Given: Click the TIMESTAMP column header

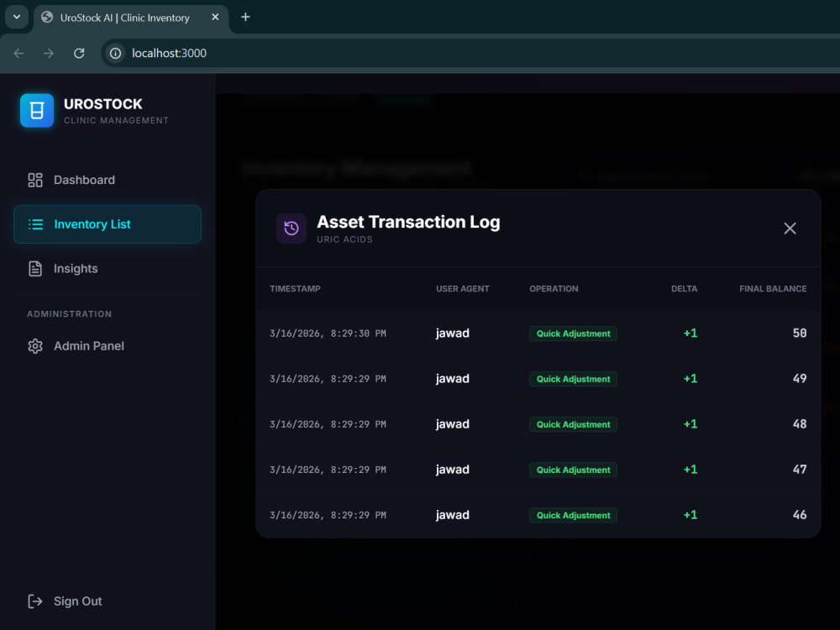Looking at the screenshot, I should coord(295,289).
